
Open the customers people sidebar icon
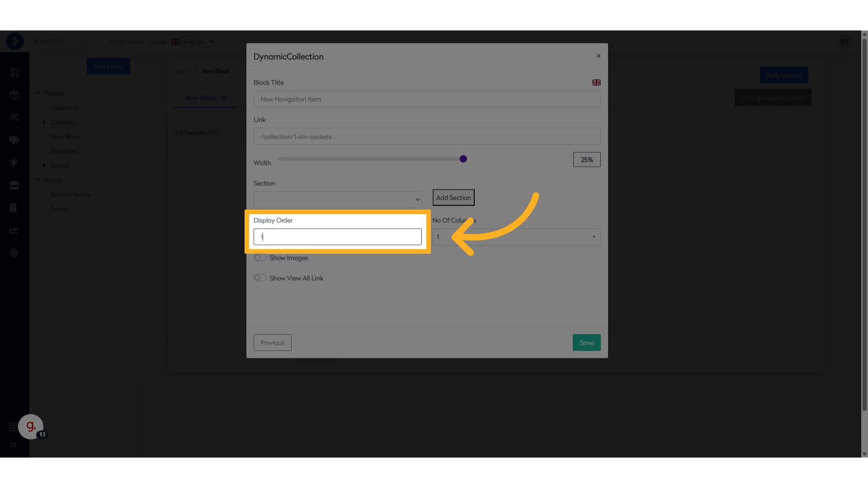[14, 117]
